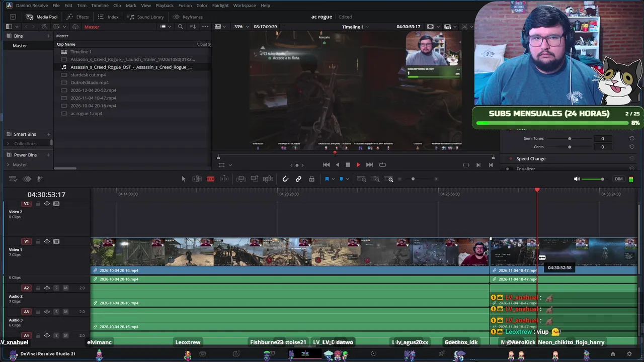Open the Fairlight menu
This screenshot has width=644, height=362.
pos(220,5)
